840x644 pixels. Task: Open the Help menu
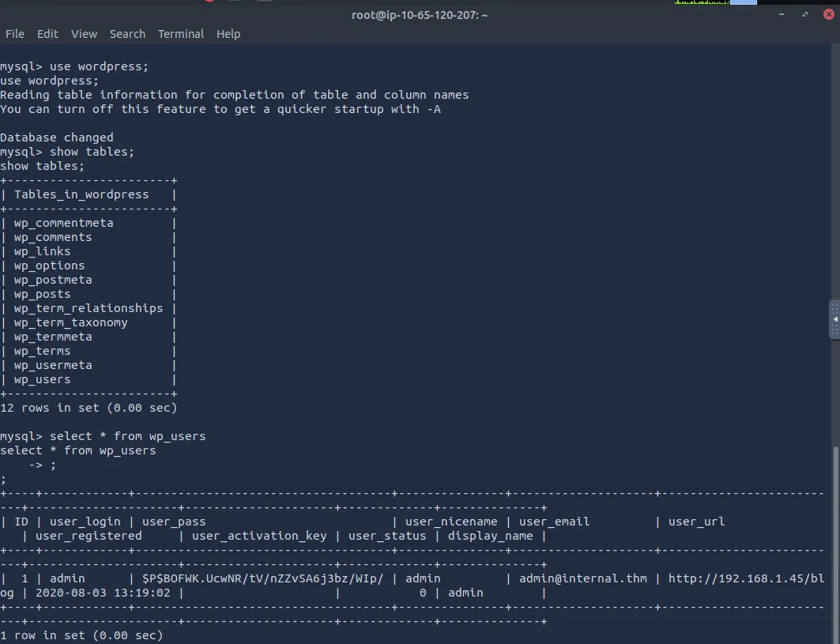click(x=228, y=34)
